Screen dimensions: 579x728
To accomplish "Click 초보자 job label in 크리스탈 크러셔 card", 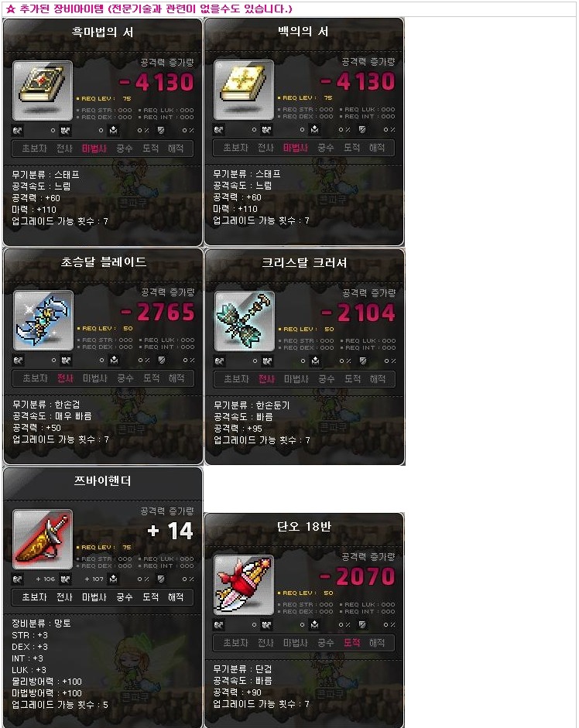I will (237, 379).
